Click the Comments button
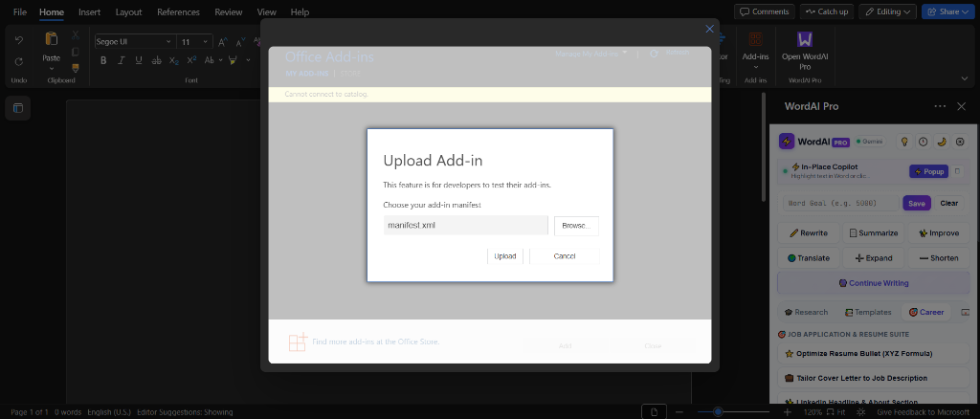 coord(765,11)
